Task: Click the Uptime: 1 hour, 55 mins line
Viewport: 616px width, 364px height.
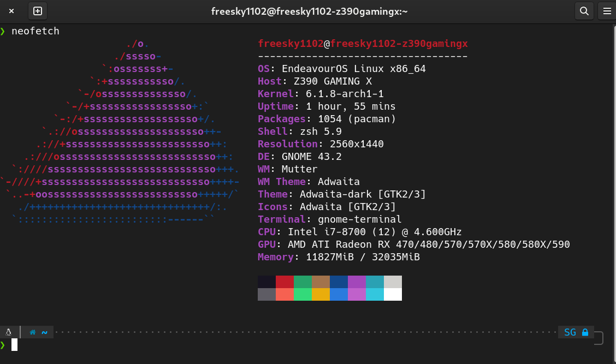Action: click(327, 106)
